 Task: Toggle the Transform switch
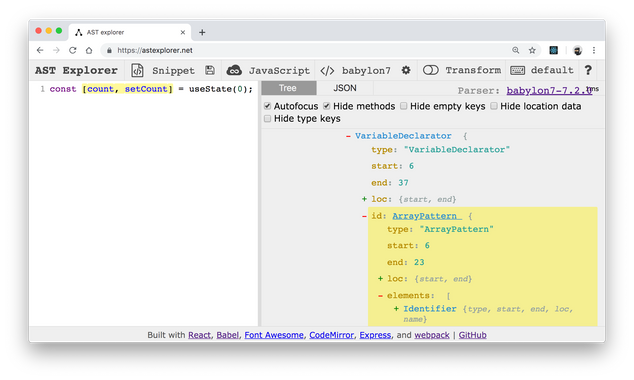431,70
